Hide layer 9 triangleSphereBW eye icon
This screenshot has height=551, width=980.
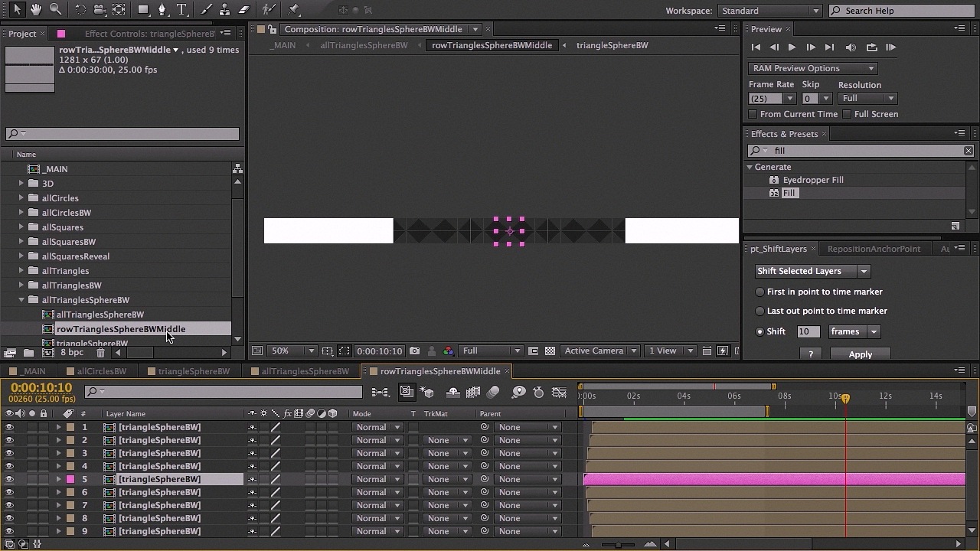(9, 531)
